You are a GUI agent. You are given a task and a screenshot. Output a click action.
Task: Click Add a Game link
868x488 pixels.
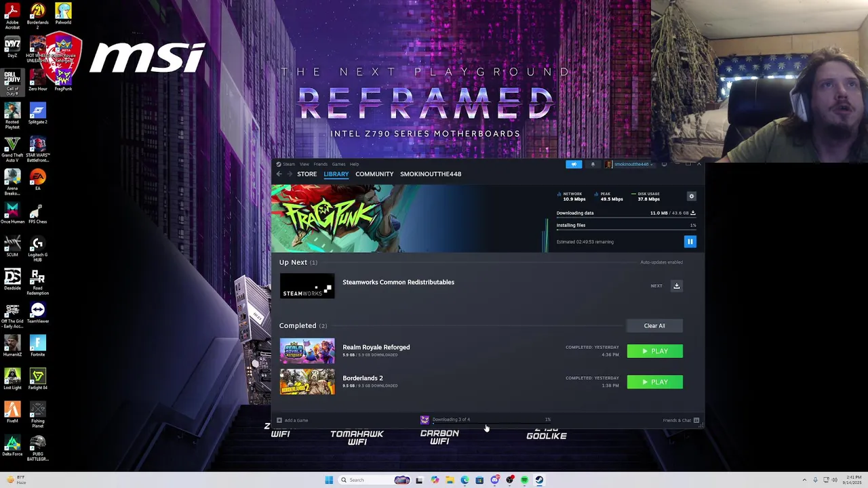pos(292,420)
